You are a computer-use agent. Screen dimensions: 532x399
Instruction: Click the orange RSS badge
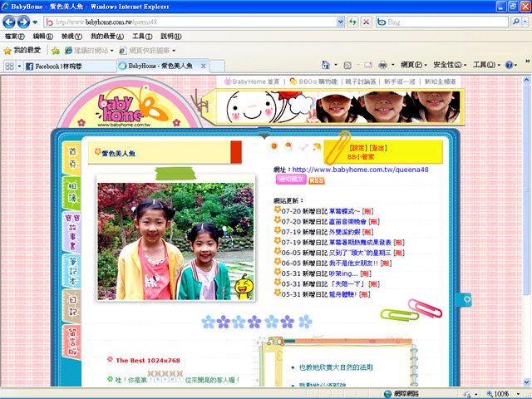point(316,180)
